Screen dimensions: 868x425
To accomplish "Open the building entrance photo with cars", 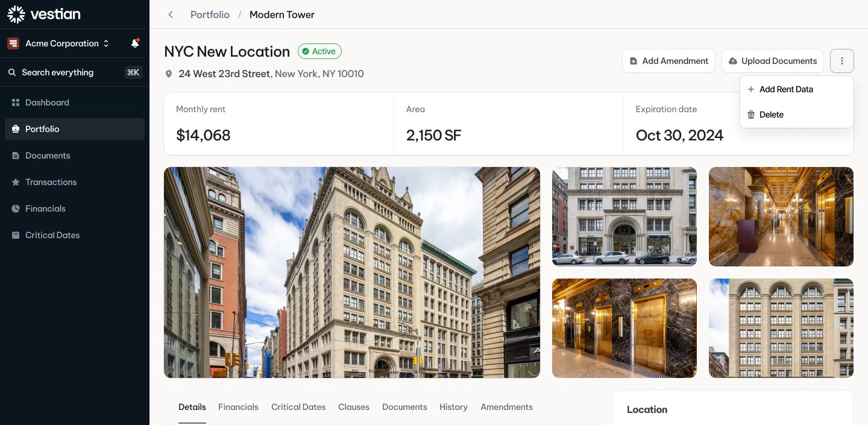I will point(624,216).
